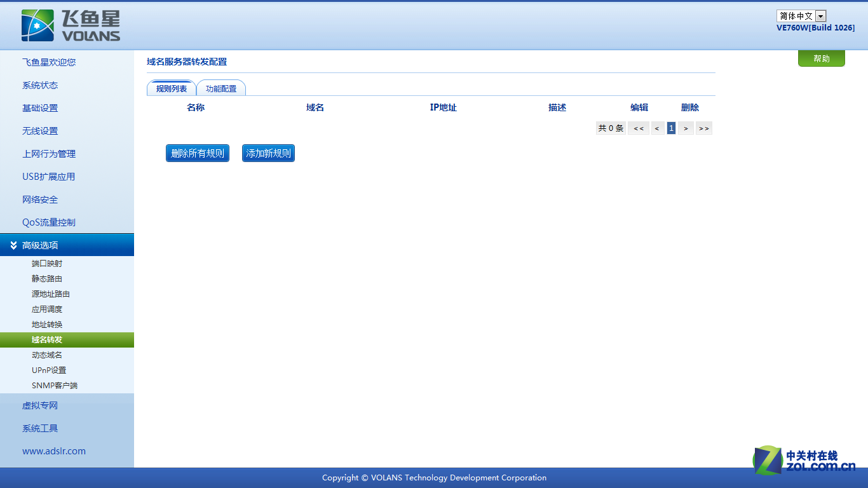868x488 pixels.
Task: Click the copyright footer text
Action: (434, 478)
